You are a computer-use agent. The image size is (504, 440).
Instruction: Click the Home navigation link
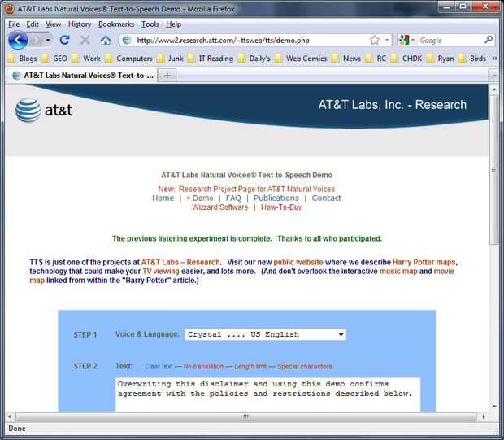point(163,198)
